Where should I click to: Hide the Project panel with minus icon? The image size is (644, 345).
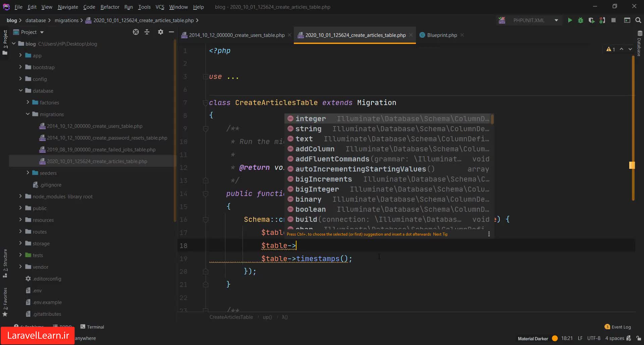(171, 32)
